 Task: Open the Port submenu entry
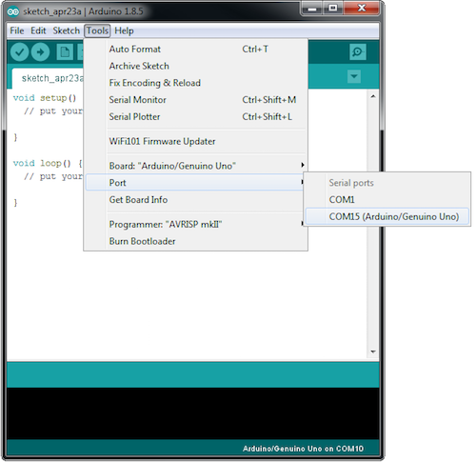[x=195, y=183]
